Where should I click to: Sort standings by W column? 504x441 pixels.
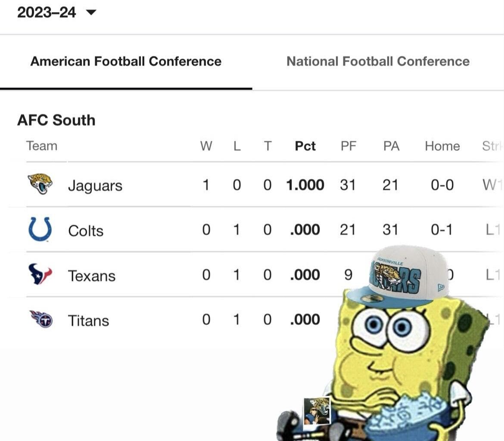[x=206, y=146]
